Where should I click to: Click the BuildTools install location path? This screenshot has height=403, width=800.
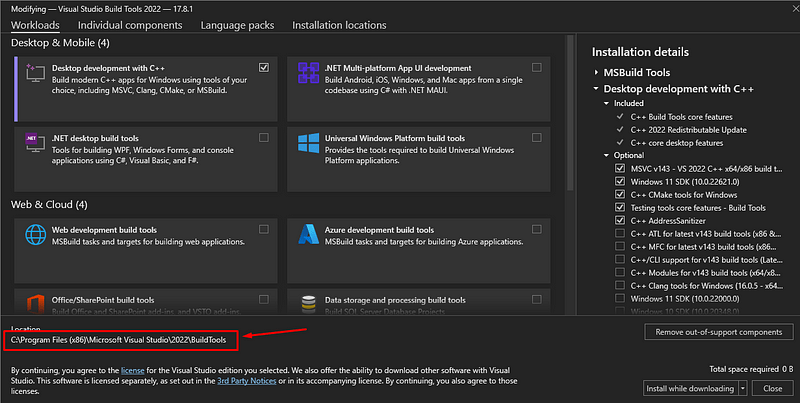[120, 340]
